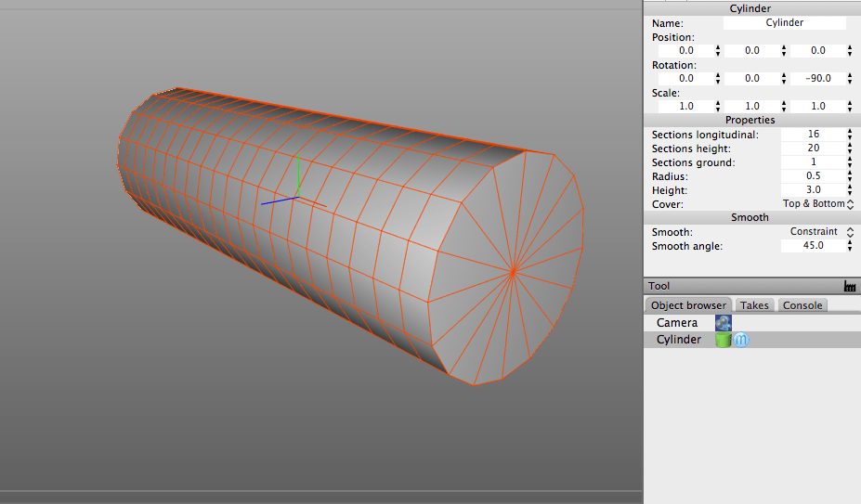
Task: Switch to the Takes tab
Action: (x=754, y=305)
